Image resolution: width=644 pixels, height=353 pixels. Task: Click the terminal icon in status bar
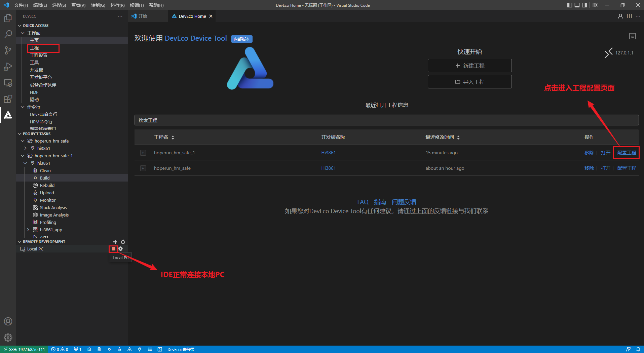160,349
